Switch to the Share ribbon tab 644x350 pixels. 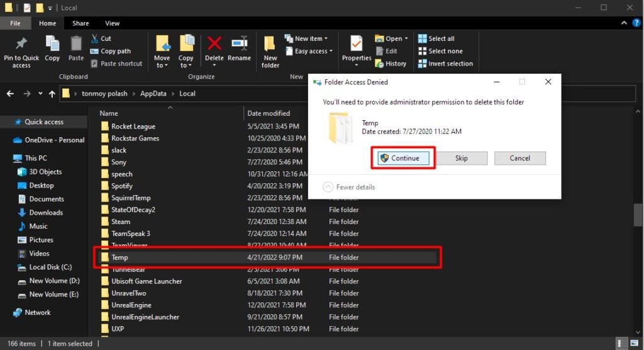[80, 23]
